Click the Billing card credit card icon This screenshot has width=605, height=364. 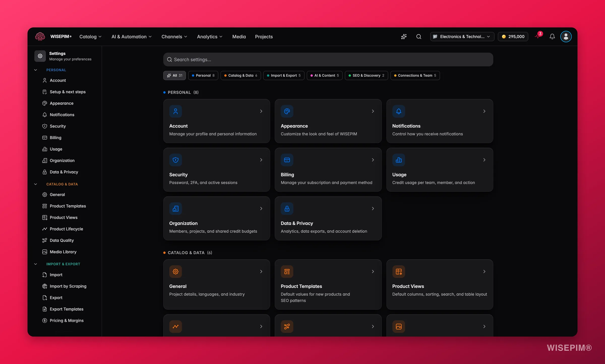click(287, 160)
